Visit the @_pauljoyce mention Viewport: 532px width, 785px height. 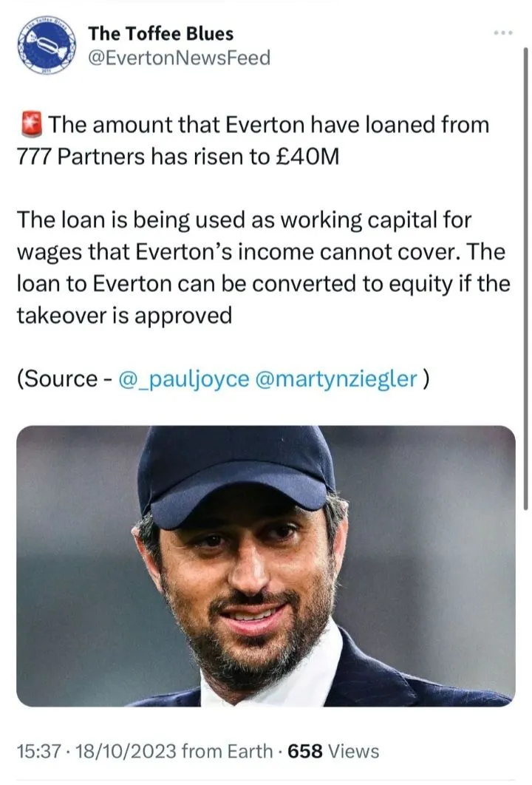pos(183,378)
